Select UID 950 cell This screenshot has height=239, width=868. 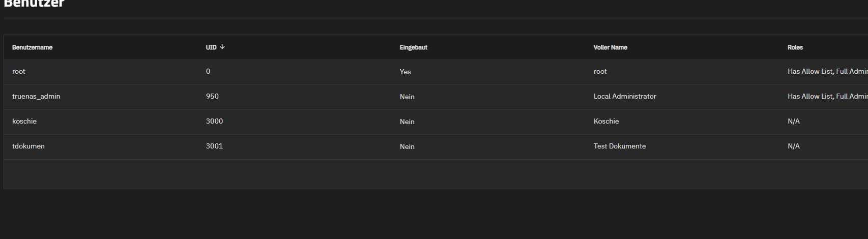(x=212, y=96)
